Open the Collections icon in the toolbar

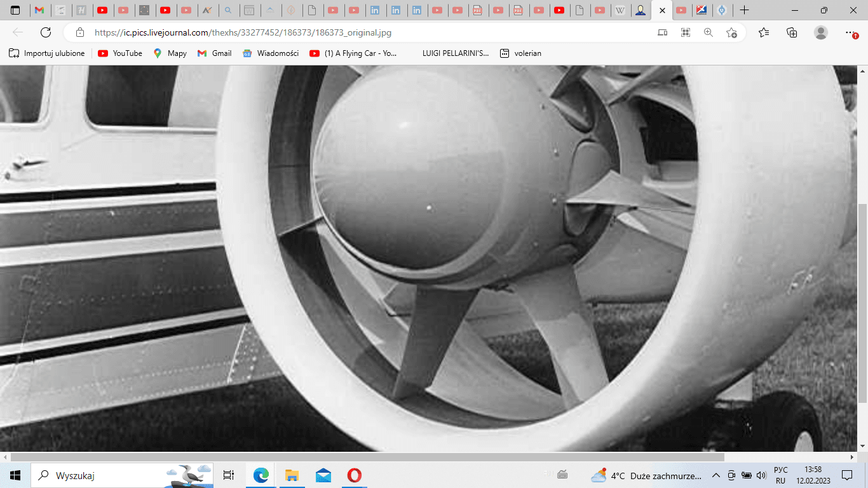[792, 32]
